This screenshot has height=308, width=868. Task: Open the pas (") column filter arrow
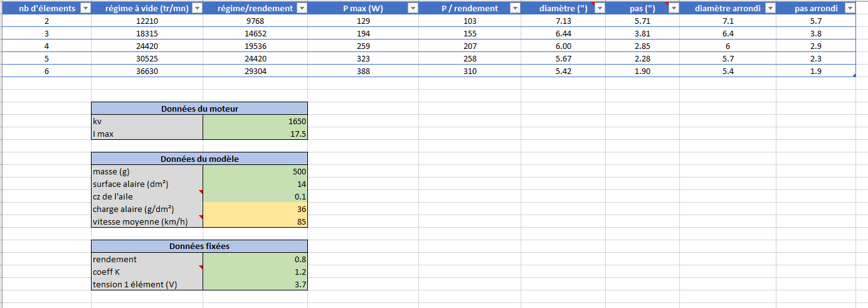tap(673, 8)
